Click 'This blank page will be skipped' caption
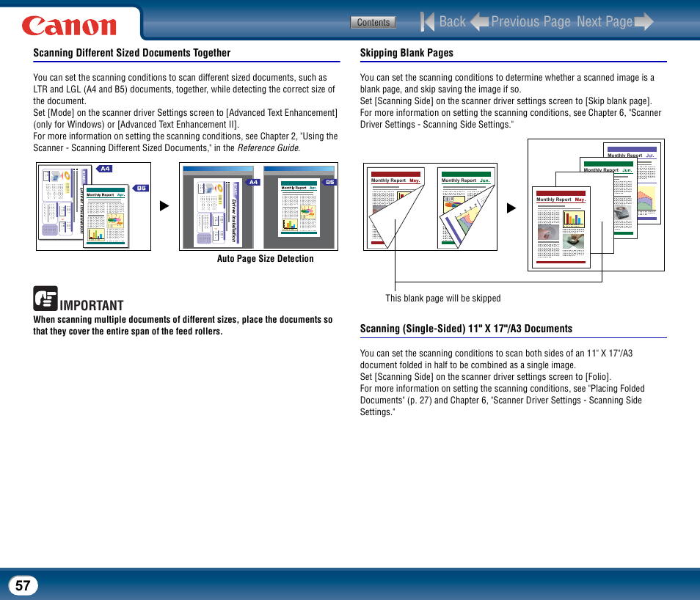 tap(443, 299)
